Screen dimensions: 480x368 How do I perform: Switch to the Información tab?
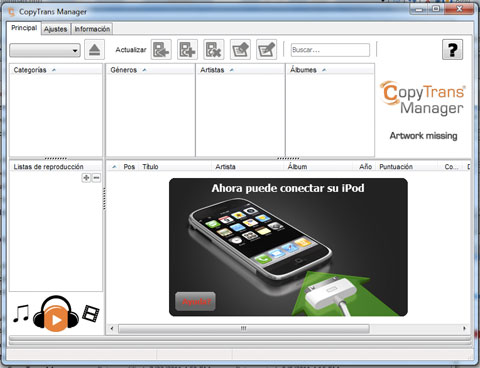(x=92, y=29)
